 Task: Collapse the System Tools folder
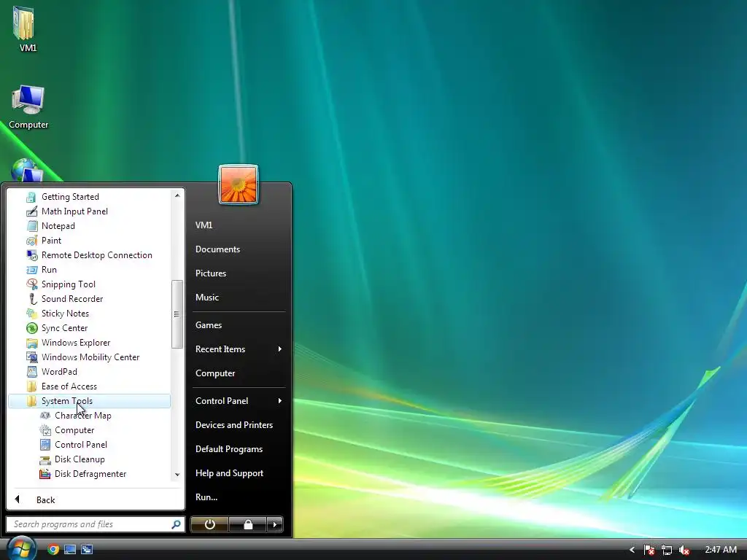pos(89,401)
